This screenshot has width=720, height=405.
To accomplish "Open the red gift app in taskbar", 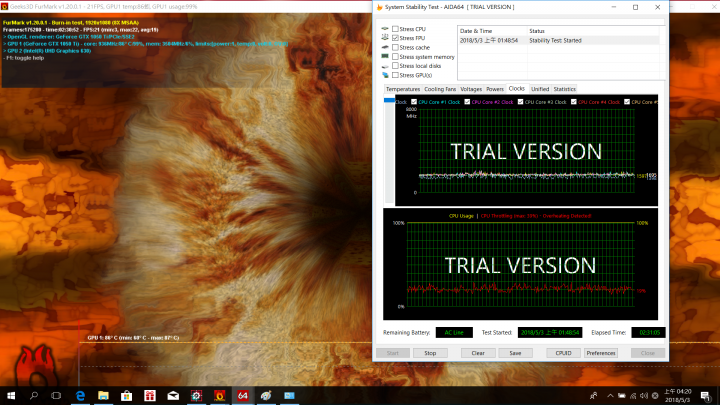I will click(x=150, y=395).
